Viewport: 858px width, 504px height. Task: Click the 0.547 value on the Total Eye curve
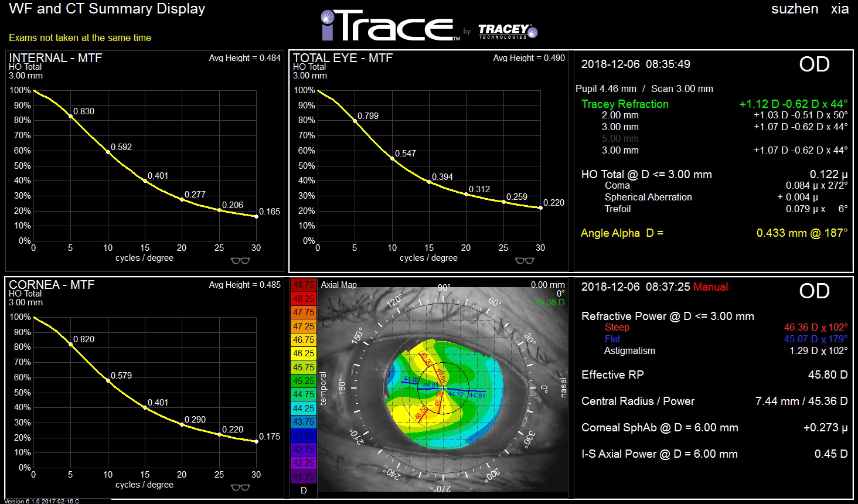coord(405,154)
